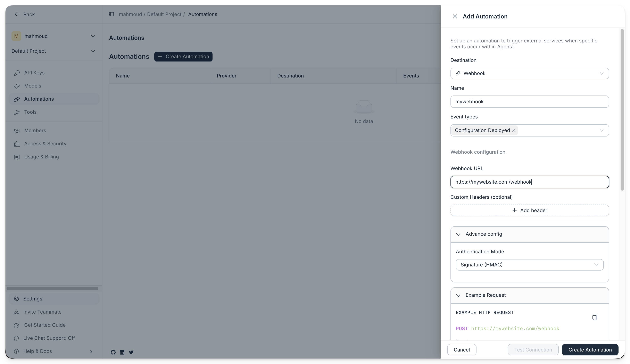Viewport: 630px width, 364px height.
Task: Click the Automations link icon in sidebar
Action: 17,99
